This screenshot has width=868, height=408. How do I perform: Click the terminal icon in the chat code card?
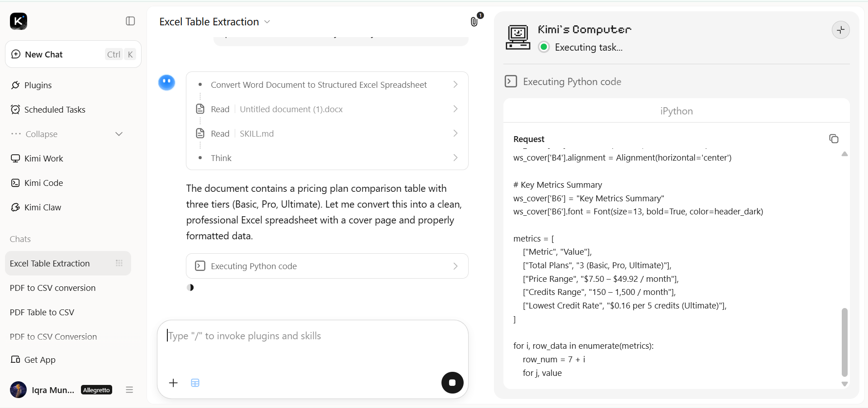(200, 266)
